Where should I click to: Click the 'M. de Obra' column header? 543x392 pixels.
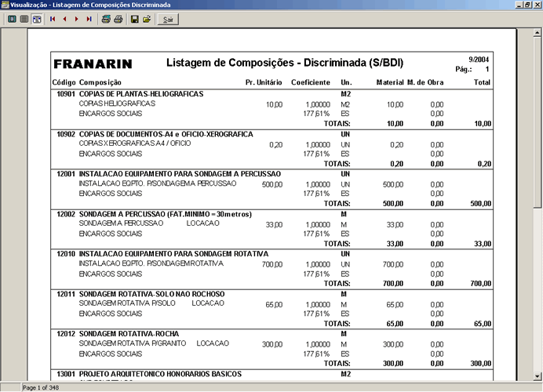click(425, 82)
